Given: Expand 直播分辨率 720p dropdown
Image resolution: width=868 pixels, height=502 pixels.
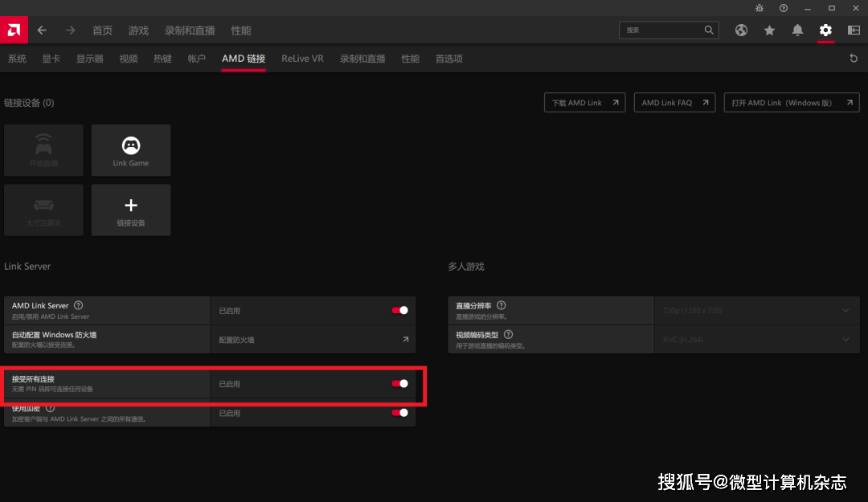Looking at the screenshot, I should coord(757,311).
